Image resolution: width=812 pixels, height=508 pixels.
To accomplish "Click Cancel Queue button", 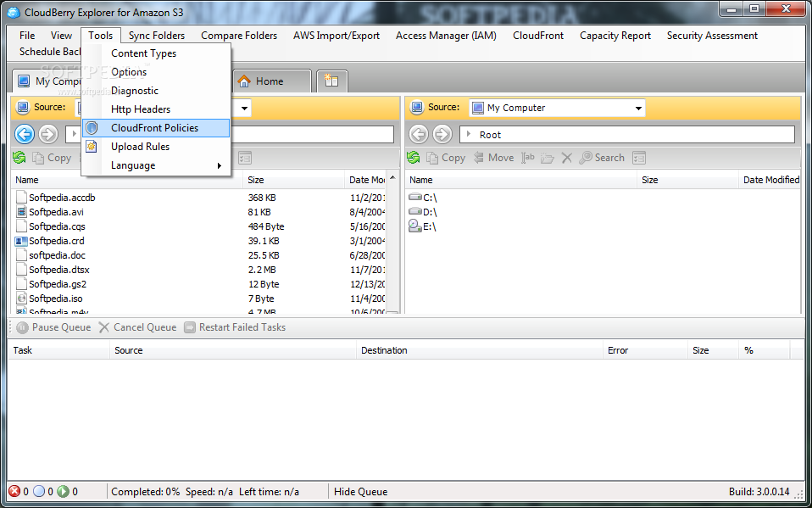I will tap(138, 327).
